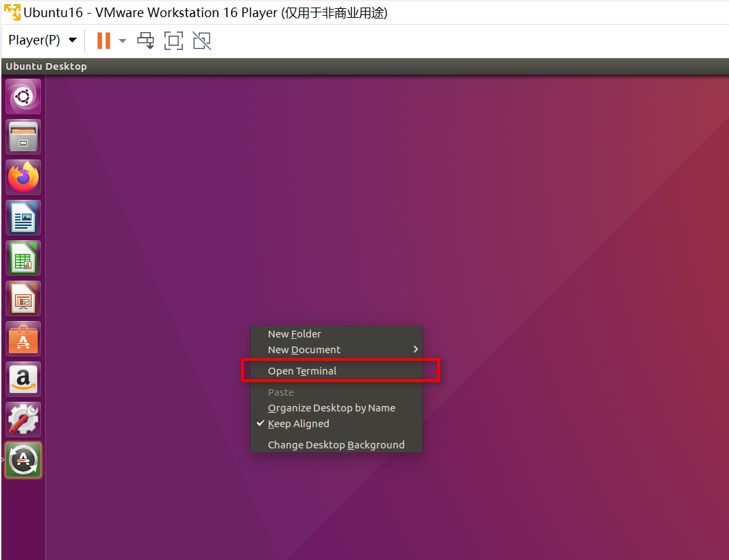Enter VMware full screen mode
Screen dimensions: 729x560
click(173, 40)
